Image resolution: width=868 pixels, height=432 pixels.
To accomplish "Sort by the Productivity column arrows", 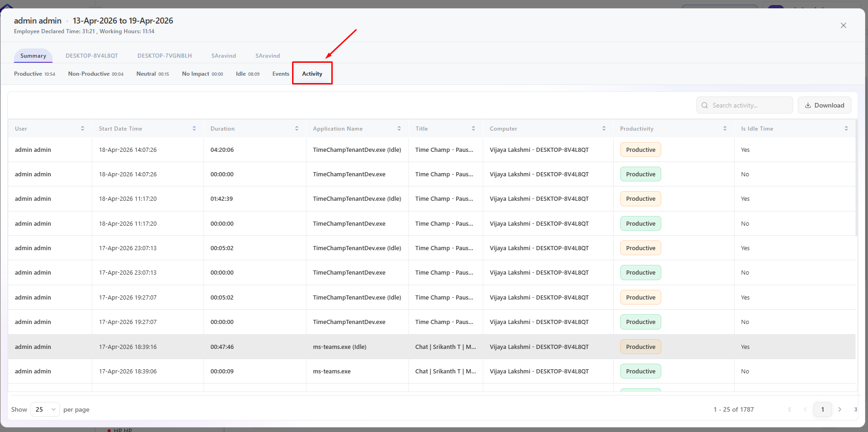I will coord(725,129).
